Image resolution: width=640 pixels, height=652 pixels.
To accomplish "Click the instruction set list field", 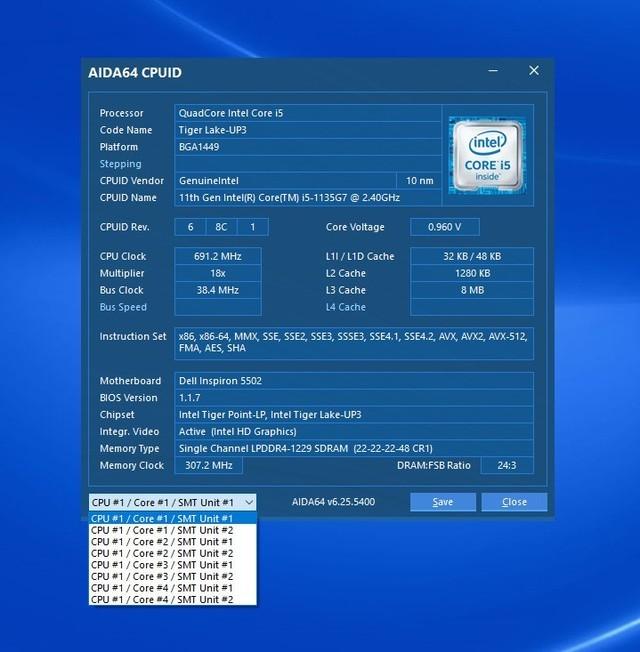I will click(x=354, y=343).
